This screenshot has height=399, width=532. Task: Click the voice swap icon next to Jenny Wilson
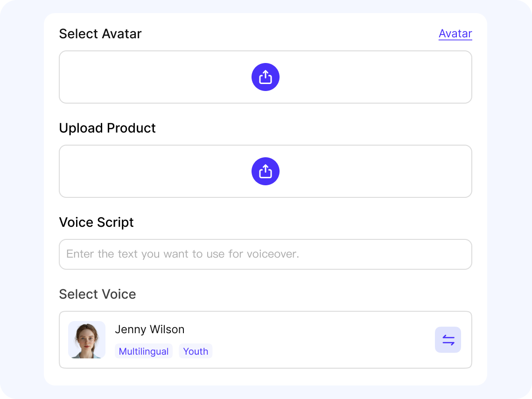click(448, 340)
